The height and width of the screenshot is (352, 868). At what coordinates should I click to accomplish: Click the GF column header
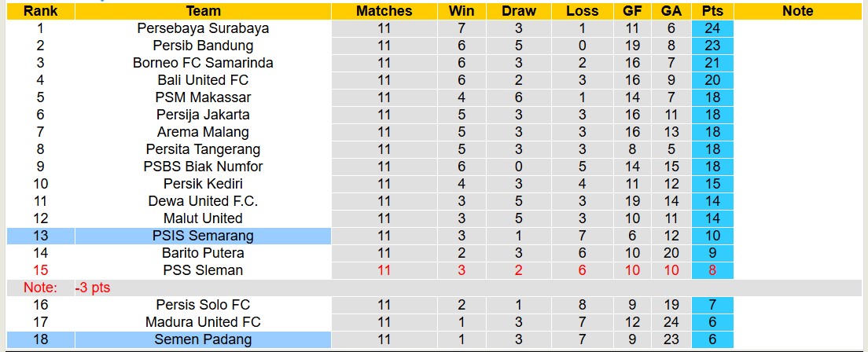click(x=631, y=11)
